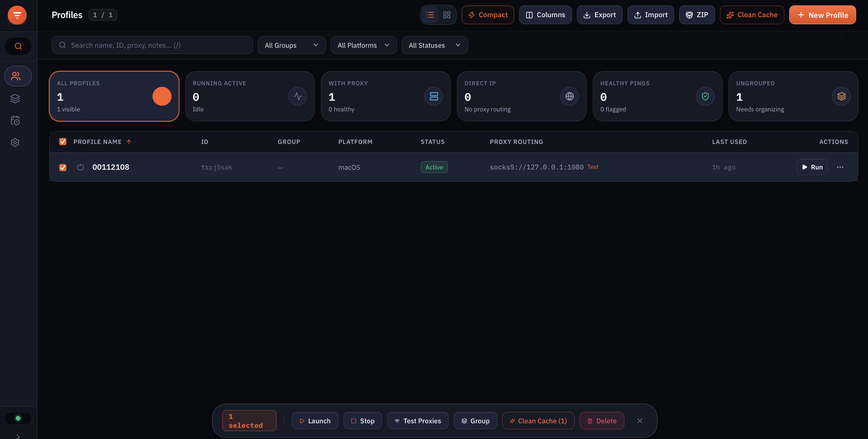Open the Profiles users sidebar icon

(x=18, y=76)
